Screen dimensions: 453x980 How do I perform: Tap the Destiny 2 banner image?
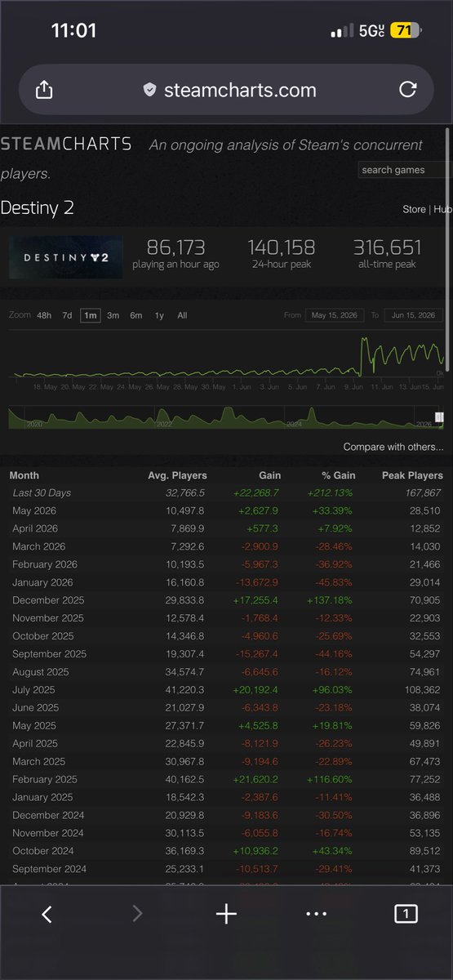(66, 257)
